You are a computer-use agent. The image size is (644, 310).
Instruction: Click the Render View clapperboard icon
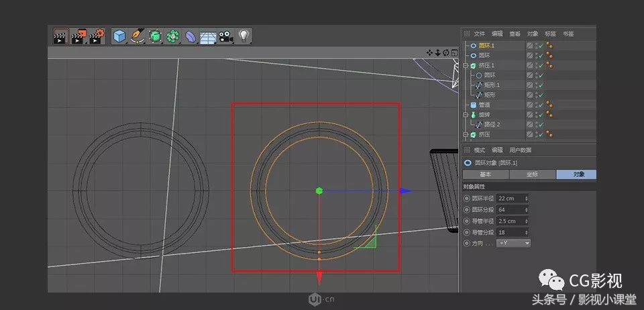coord(60,36)
